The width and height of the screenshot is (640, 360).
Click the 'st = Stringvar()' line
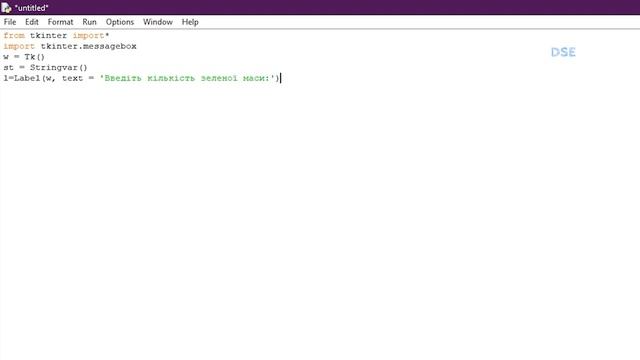[x=45, y=67]
